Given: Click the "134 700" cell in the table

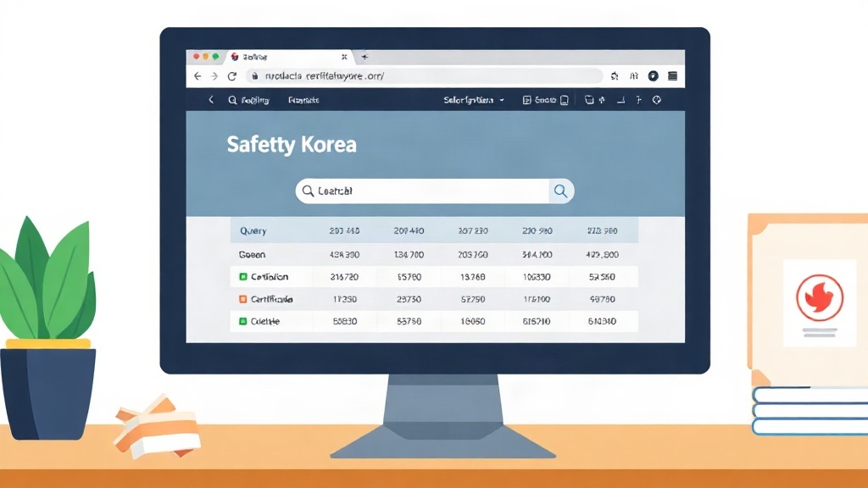Looking at the screenshot, I should [x=409, y=254].
